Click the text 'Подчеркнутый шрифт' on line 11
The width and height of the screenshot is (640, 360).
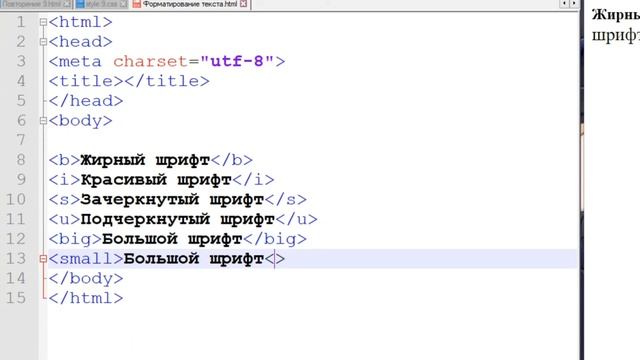(178, 220)
